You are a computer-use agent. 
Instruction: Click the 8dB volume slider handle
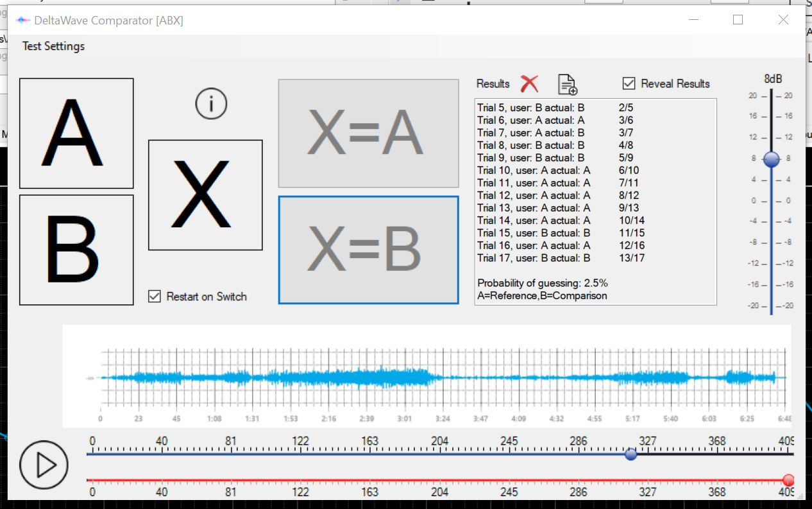(x=771, y=159)
